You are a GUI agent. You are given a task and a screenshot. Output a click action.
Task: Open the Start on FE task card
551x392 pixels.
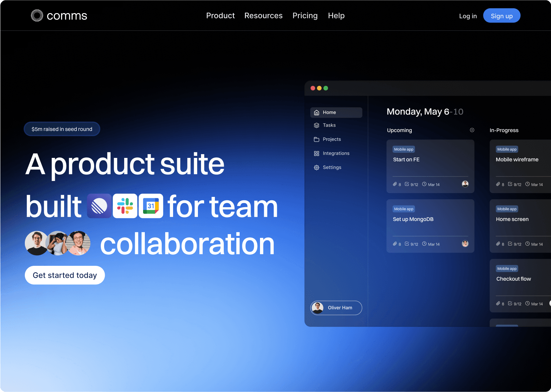pos(430,166)
